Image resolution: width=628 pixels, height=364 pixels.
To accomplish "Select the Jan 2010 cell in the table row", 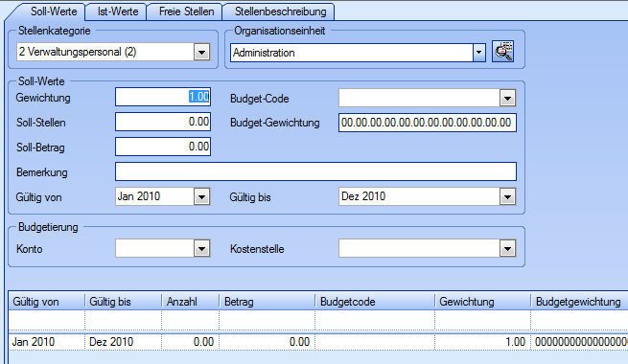I will (x=46, y=342).
